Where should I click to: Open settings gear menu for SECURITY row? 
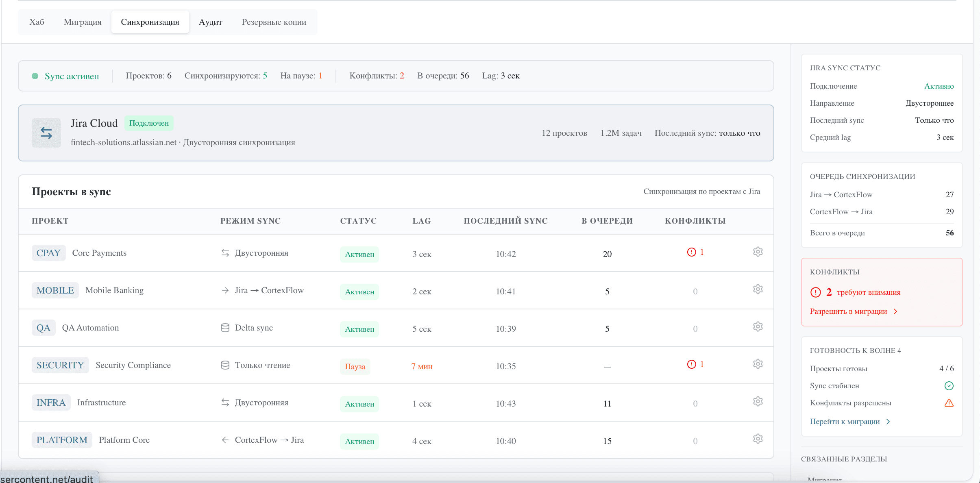pyautogui.click(x=758, y=364)
